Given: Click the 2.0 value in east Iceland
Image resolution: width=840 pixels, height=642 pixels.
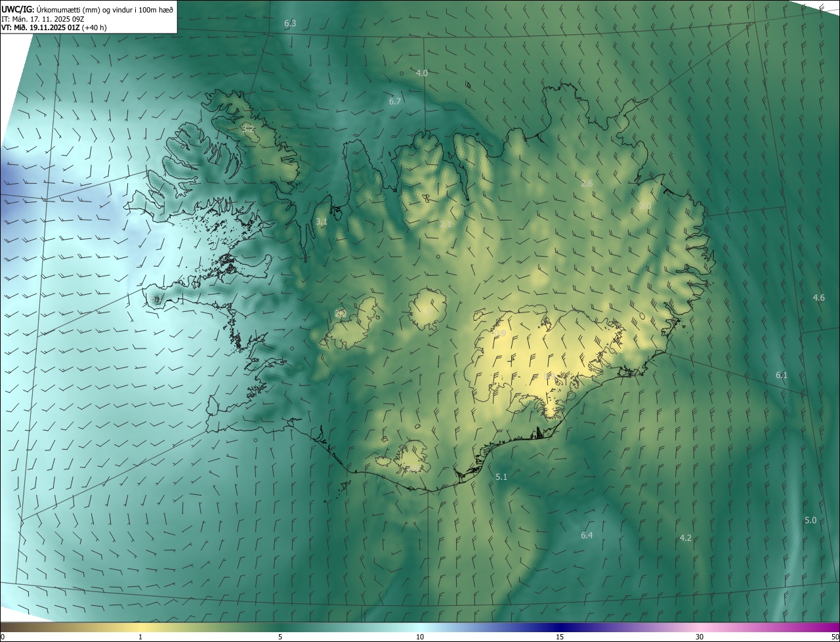Looking at the screenshot, I should coord(645,206).
